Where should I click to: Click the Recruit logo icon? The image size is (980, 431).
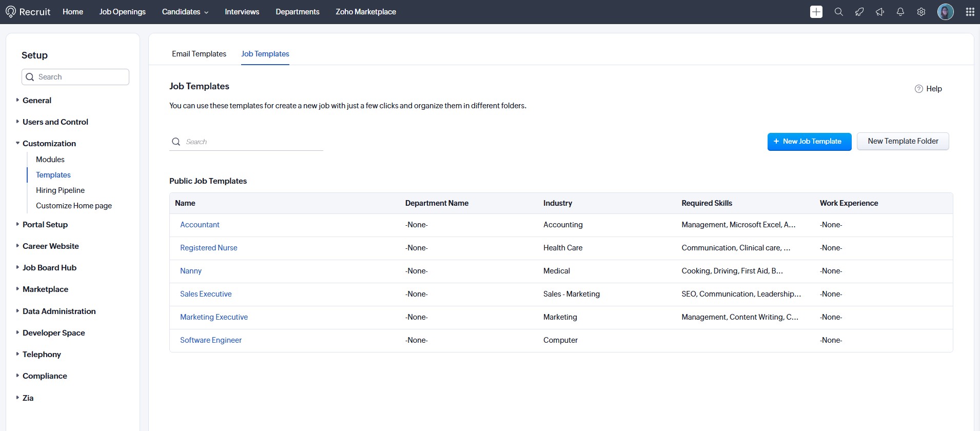pyautogui.click(x=11, y=12)
